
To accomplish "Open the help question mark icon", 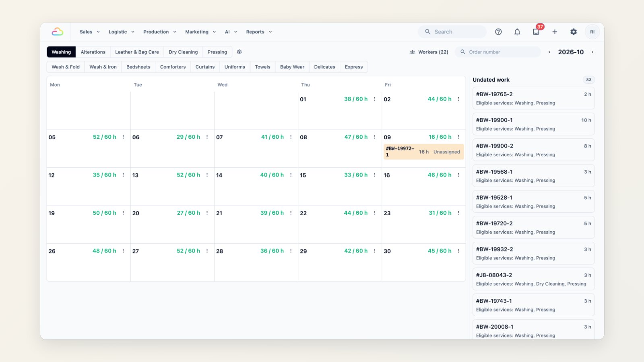I will pyautogui.click(x=498, y=32).
